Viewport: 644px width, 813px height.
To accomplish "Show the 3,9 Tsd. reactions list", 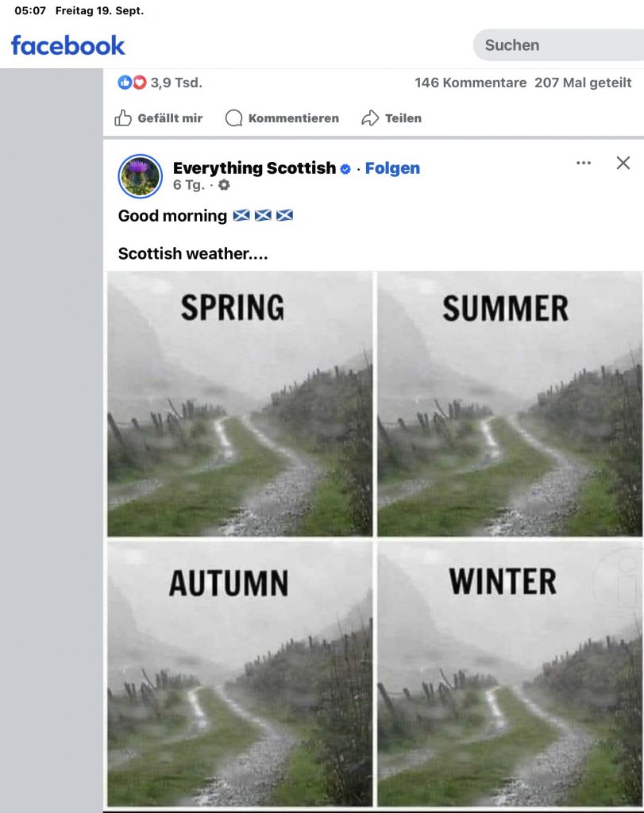I will point(175,83).
